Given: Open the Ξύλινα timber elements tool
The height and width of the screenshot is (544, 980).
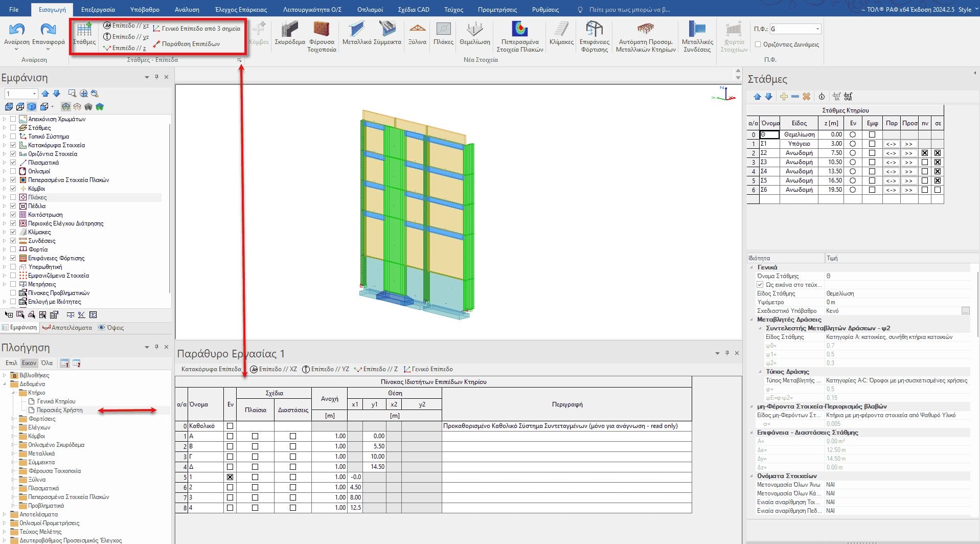Looking at the screenshot, I should [417, 30].
